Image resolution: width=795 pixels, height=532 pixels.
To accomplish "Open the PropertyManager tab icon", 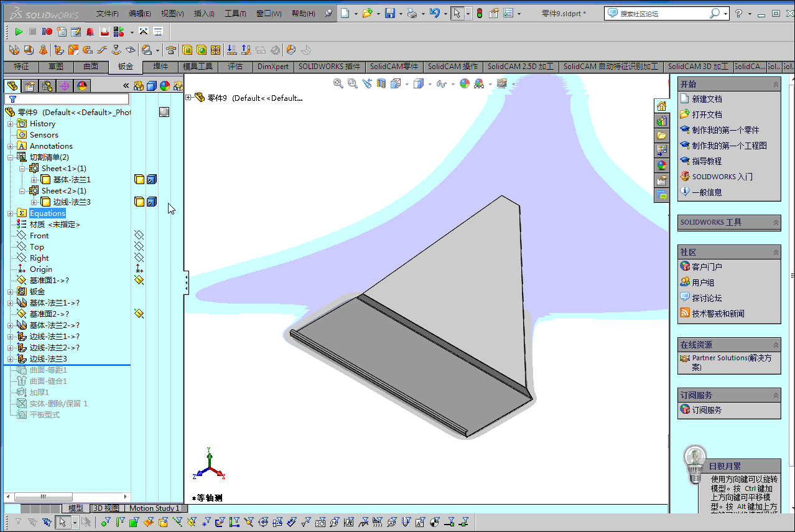I will coord(29,86).
